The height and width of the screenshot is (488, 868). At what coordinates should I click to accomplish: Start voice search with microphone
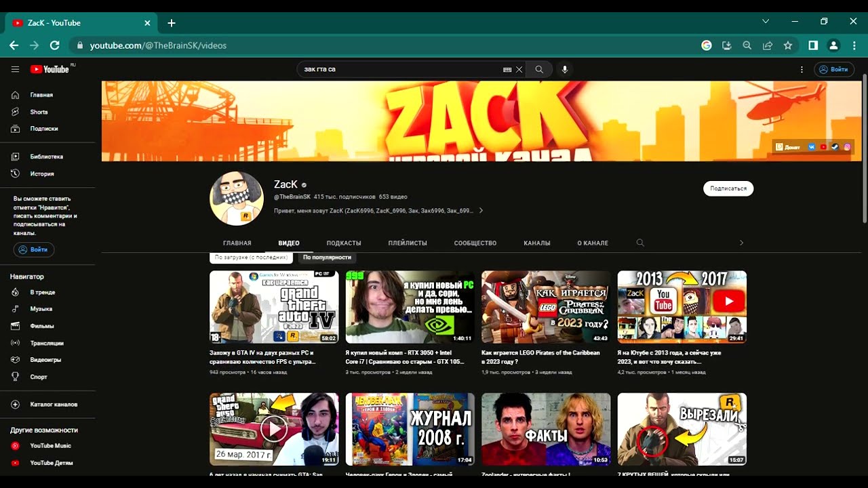[565, 69]
